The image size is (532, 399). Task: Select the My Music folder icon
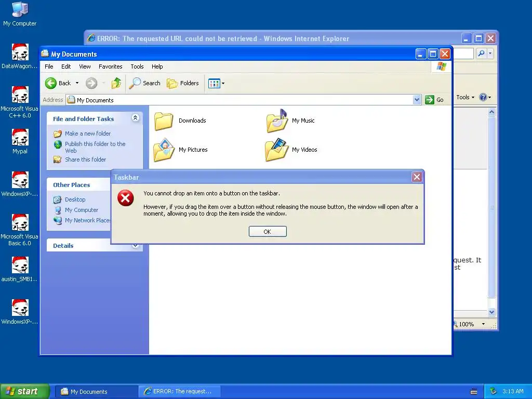[277, 121]
